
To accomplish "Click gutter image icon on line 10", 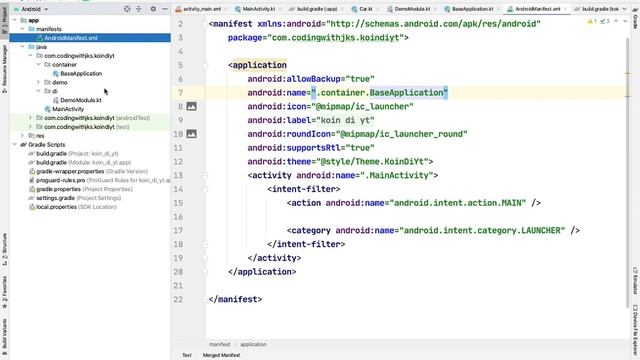I will click(191, 134).
